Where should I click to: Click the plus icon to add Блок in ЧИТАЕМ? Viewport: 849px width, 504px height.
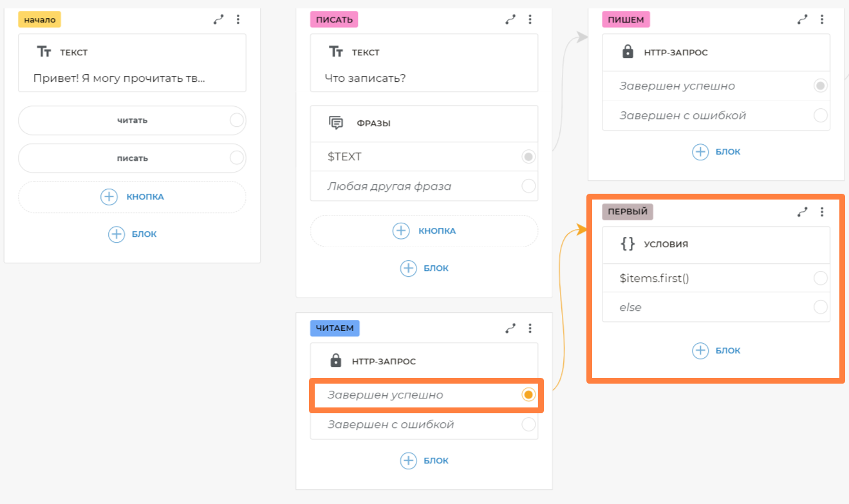(408, 461)
